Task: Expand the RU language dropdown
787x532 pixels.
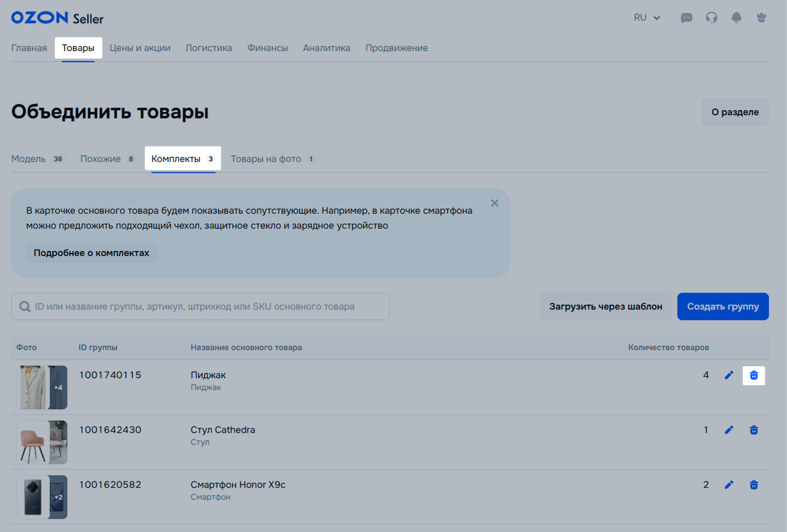Action: [x=647, y=18]
